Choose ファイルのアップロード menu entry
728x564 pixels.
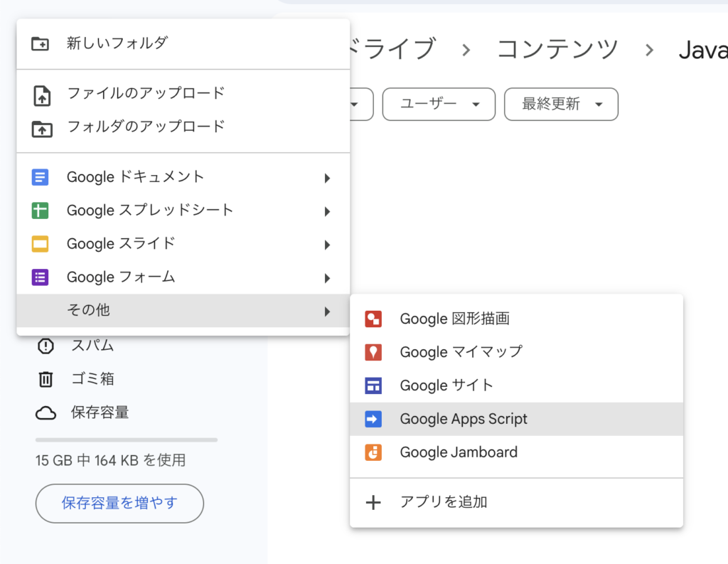point(146,93)
